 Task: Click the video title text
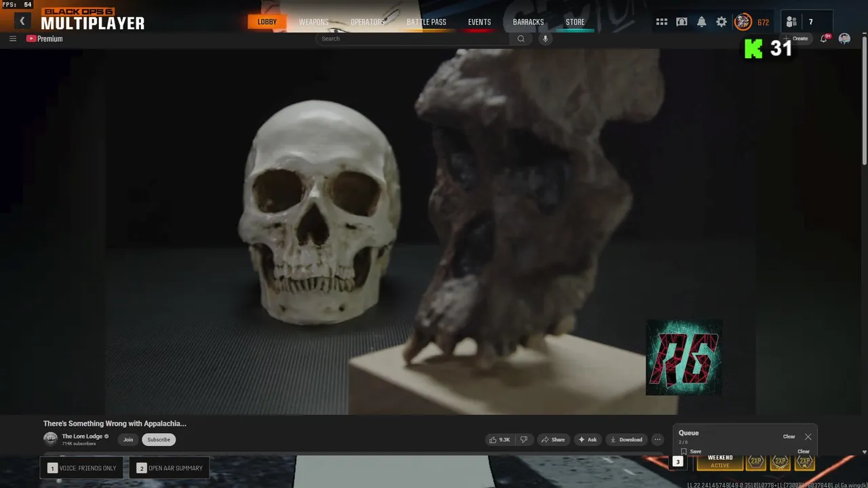coord(115,424)
